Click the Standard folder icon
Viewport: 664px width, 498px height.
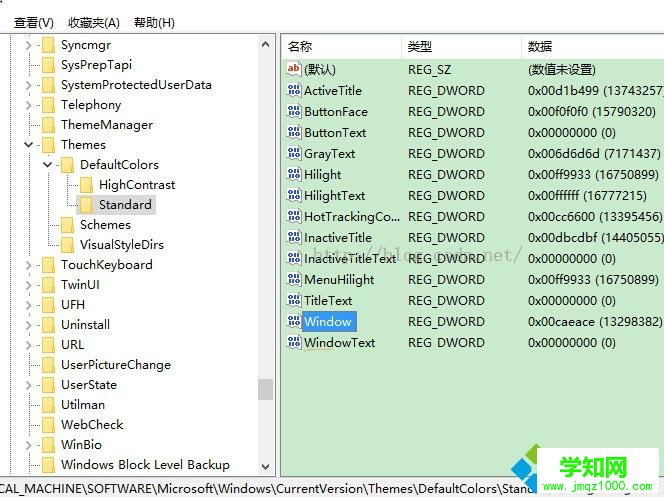click(86, 205)
